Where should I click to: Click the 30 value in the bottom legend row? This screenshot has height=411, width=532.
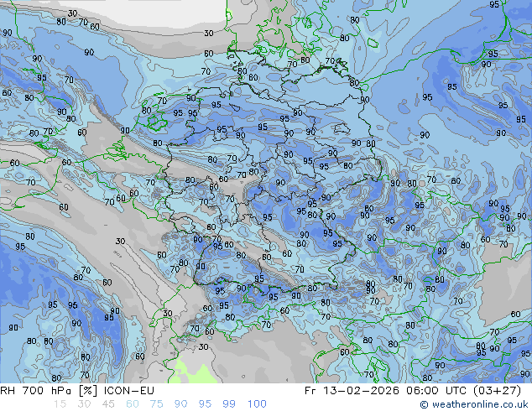point(84,404)
